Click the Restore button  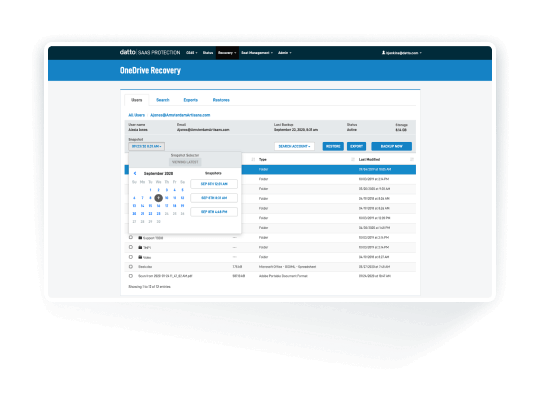click(x=333, y=146)
